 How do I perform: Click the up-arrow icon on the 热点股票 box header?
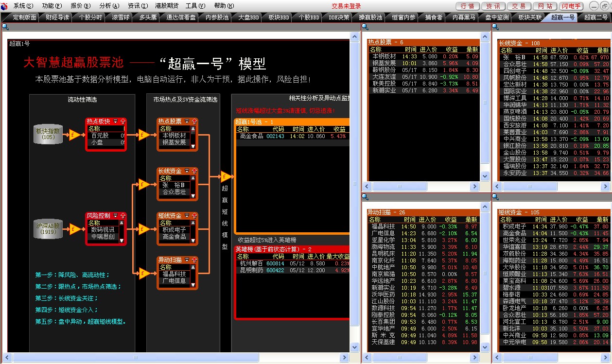pos(194,121)
